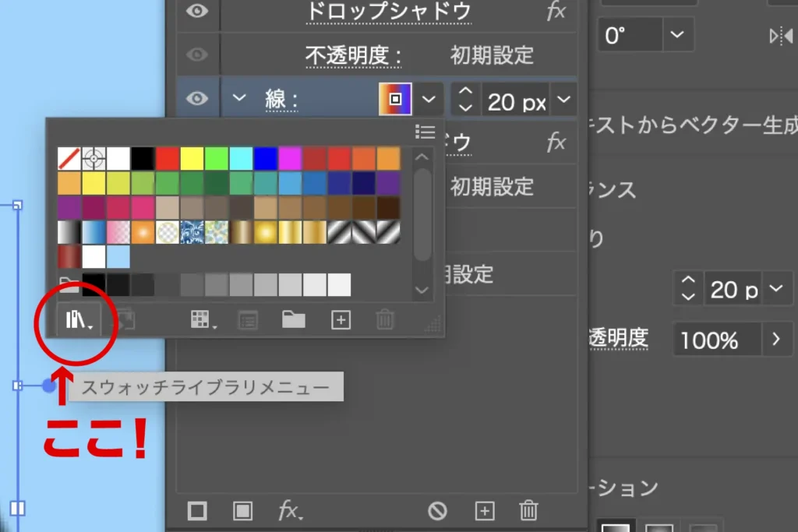Clear appearance with the no-entry icon

tap(437, 511)
